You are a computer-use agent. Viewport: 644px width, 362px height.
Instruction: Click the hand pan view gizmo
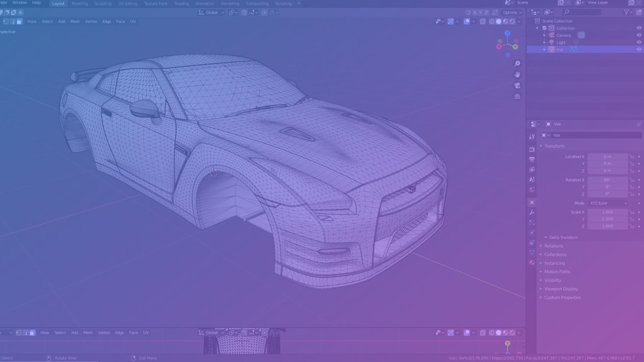coord(517,74)
